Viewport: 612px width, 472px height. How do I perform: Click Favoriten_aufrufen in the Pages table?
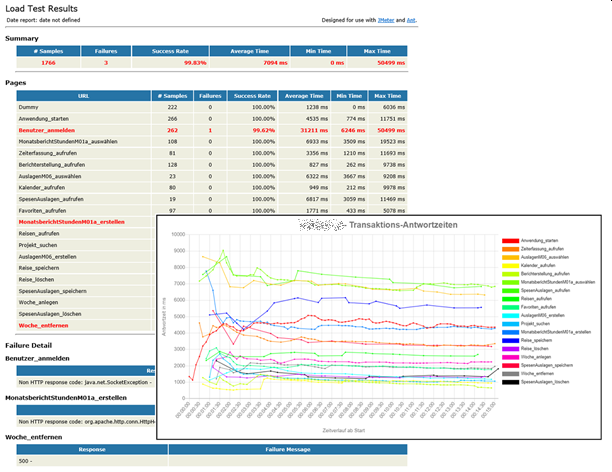42,210
